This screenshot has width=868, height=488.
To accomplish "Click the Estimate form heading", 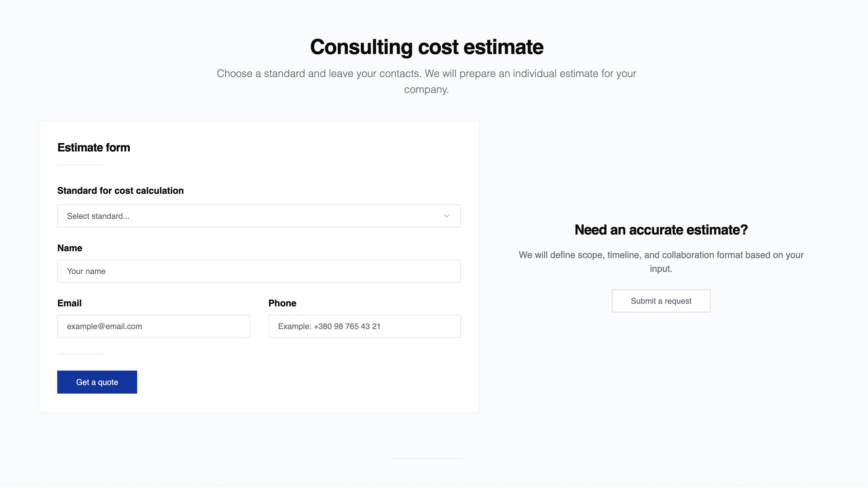I will tap(94, 148).
